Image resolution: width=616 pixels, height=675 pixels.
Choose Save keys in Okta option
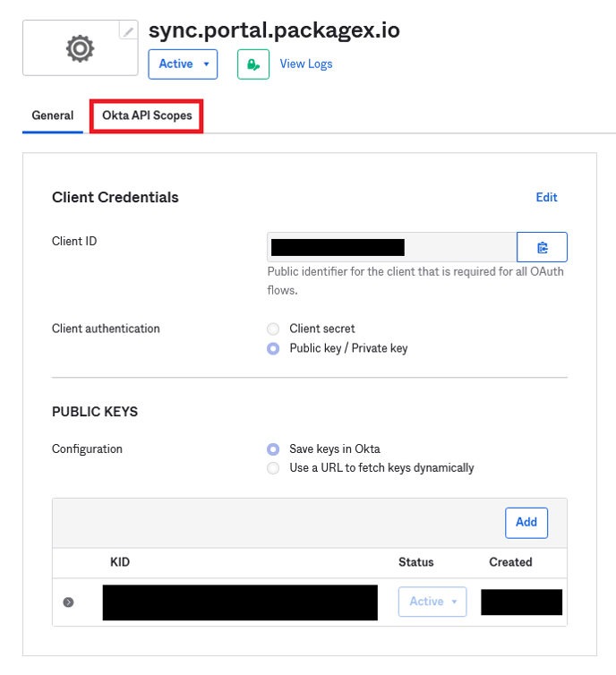[273, 449]
